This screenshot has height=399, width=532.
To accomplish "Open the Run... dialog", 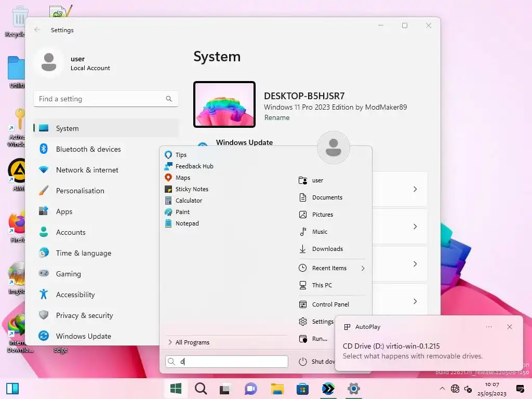I will pyautogui.click(x=313, y=339).
